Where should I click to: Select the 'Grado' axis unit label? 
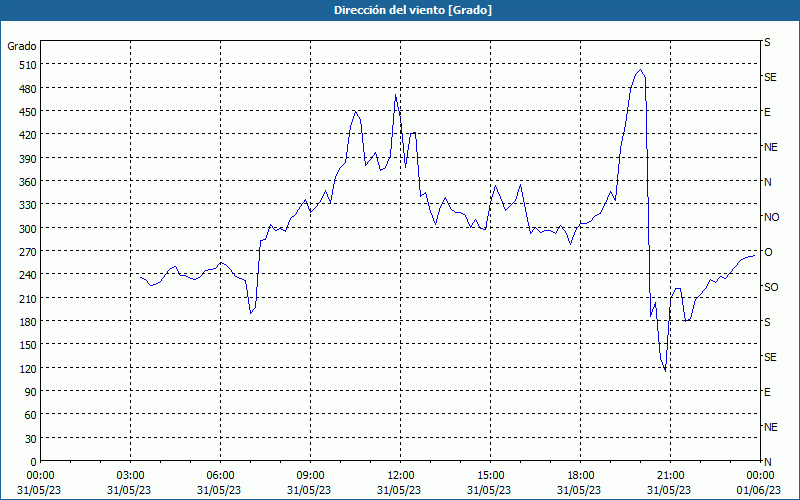pos(22,46)
